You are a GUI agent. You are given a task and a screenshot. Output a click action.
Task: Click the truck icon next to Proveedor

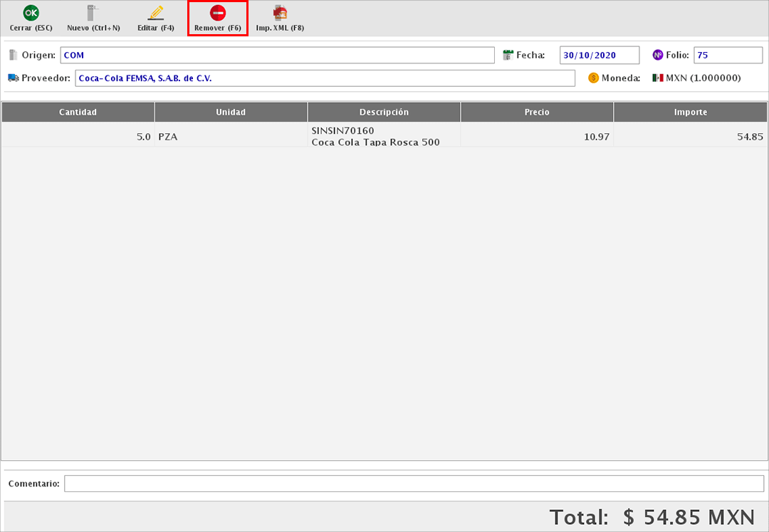[x=13, y=78]
